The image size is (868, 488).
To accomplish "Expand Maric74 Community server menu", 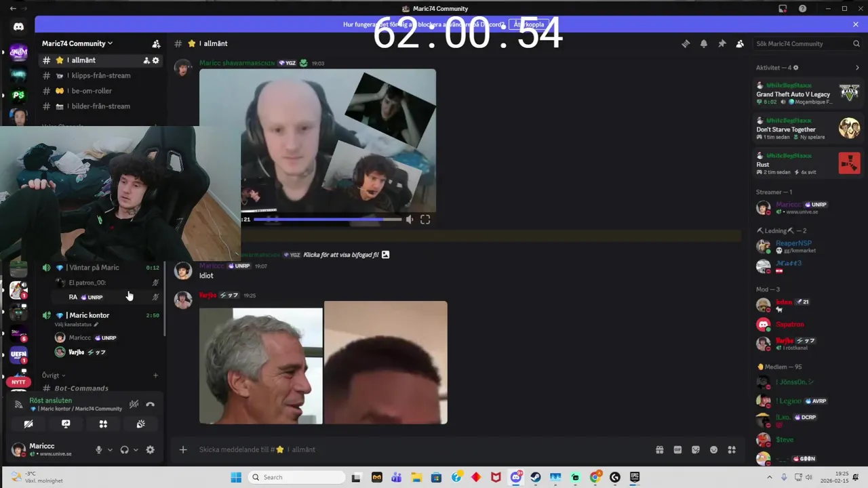I will 77,43.
